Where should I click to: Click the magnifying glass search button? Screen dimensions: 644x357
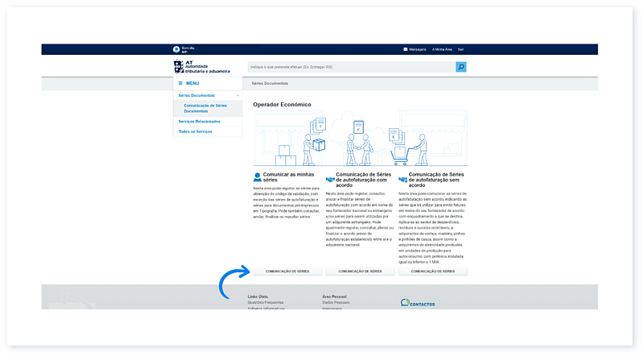coord(461,67)
